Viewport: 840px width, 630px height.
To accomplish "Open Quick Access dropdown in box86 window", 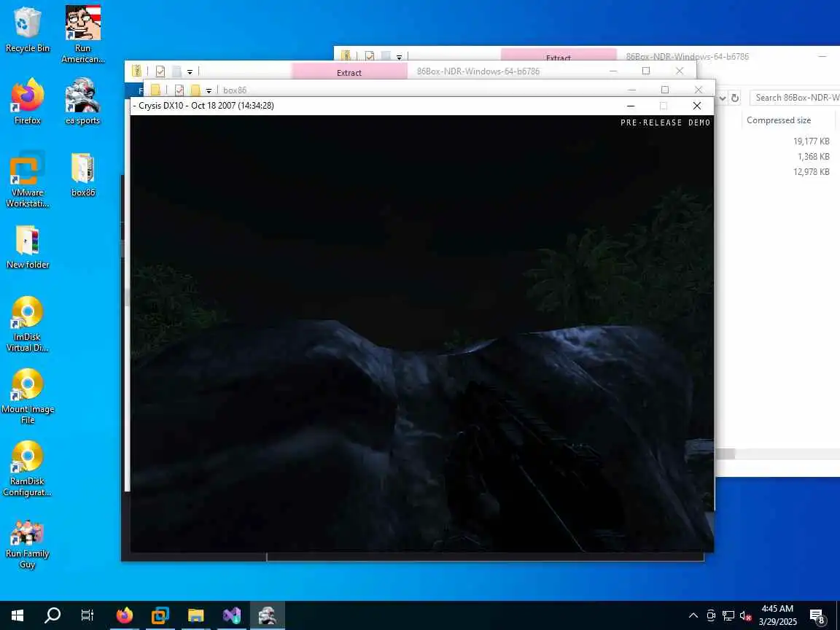I will pyautogui.click(x=209, y=90).
